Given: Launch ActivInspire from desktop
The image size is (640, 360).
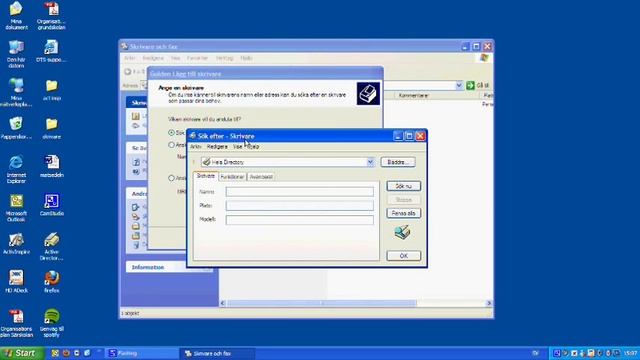Looking at the screenshot, I should point(16,243).
